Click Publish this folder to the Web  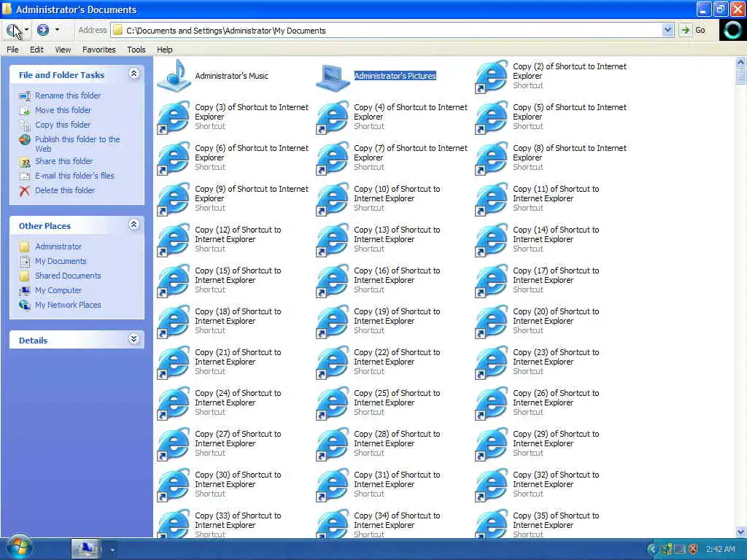77,144
